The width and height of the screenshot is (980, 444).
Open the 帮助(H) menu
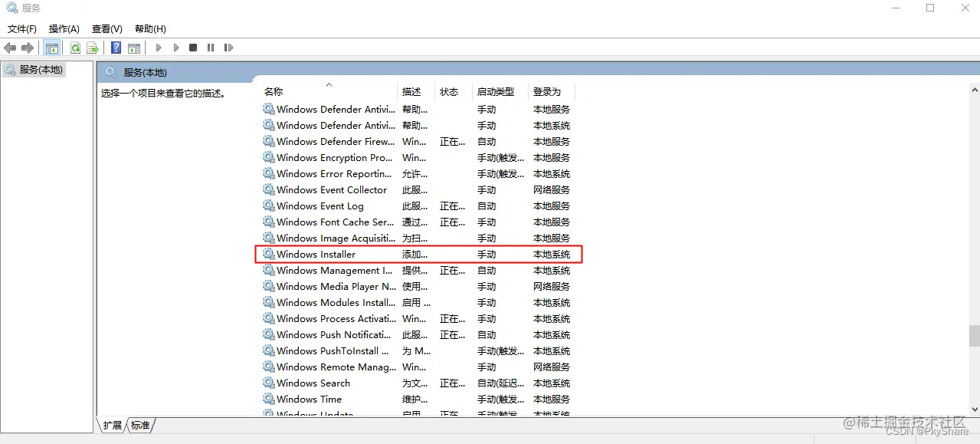150,29
